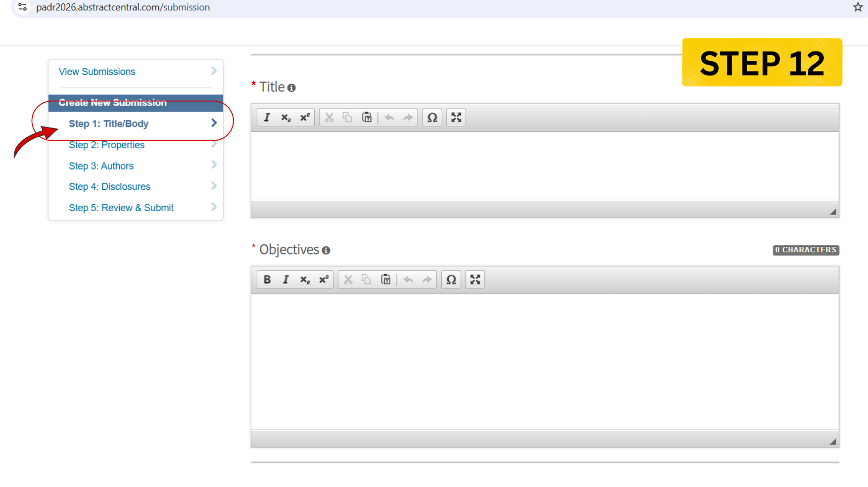The width and height of the screenshot is (868, 487).
Task: Open site information icon in address bar
Action: click(22, 7)
